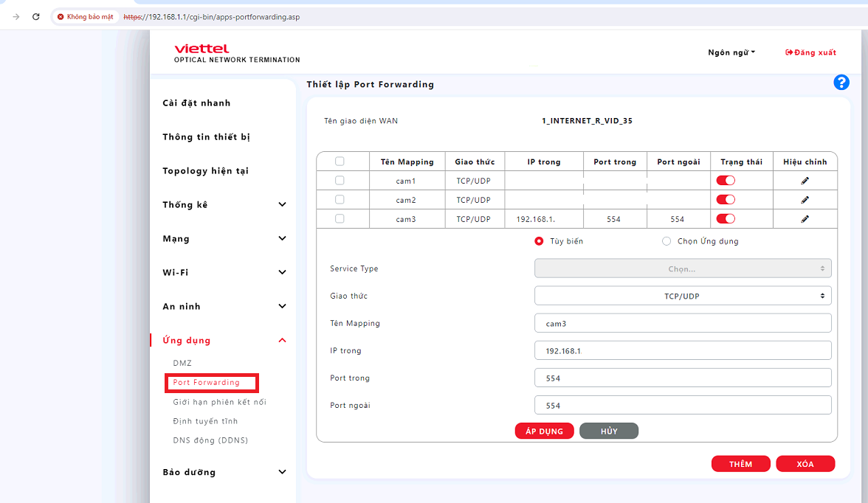Select the 'Chọn Ứng dụng' radio button
The width and height of the screenshot is (868, 503).
click(666, 241)
